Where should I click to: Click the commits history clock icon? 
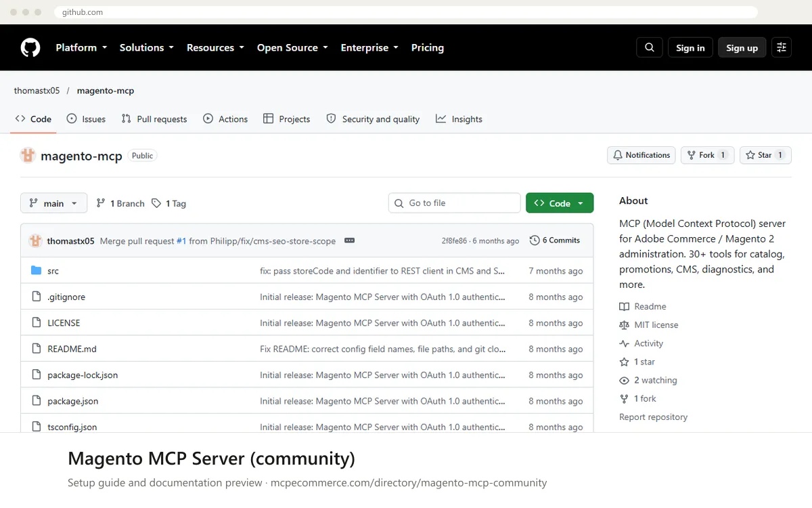coord(535,240)
